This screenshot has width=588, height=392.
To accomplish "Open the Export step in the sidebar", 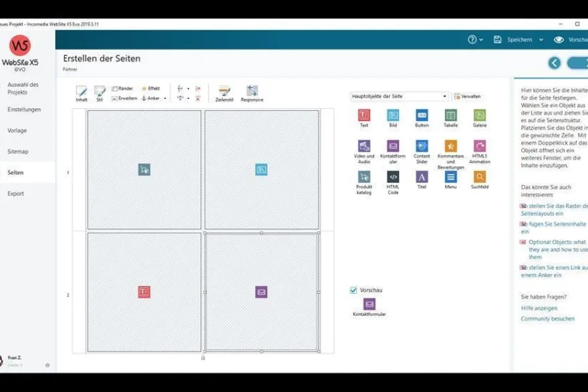I will tap(16, 194).
